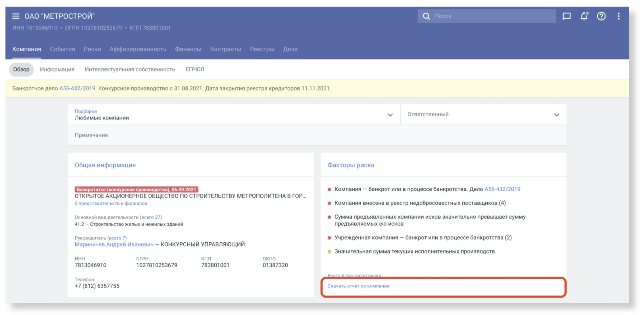This screenshot has height=315, width=644.
Task: Open the notifications bell
Action: pyautogui.click(x=584, y=16)
